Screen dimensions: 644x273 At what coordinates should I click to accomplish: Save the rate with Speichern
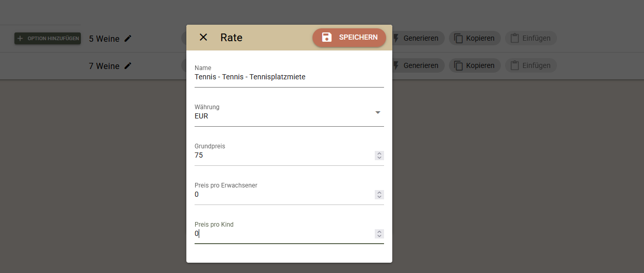349,37
